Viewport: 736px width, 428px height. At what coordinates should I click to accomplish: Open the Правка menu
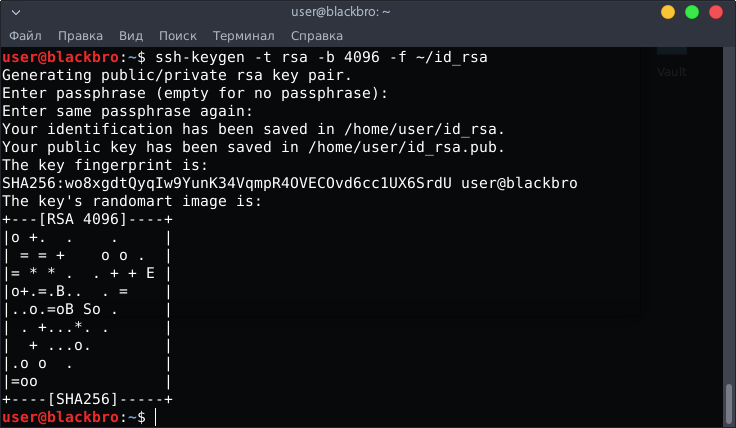point(79,36)
